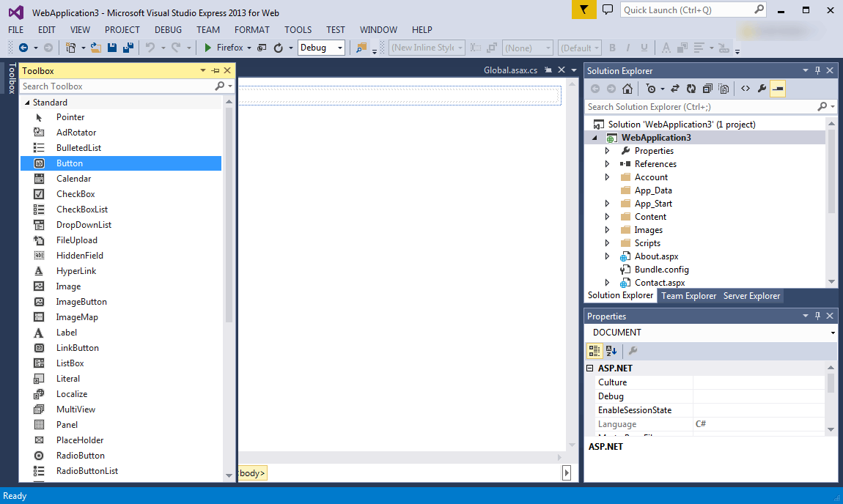Viewport: 843px width, 504px height.
Task: Click the Property Pages wrench in Properties panel
Action: (633, 351)
